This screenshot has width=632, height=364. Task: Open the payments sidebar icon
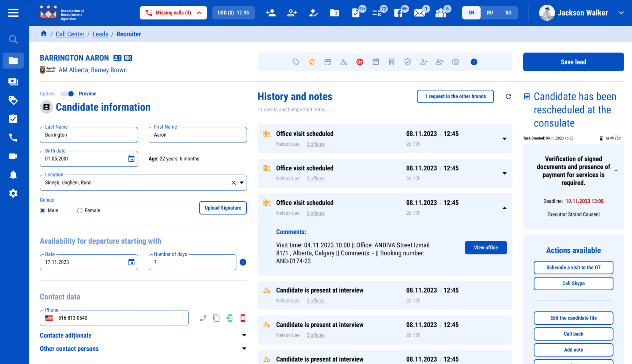13,82
